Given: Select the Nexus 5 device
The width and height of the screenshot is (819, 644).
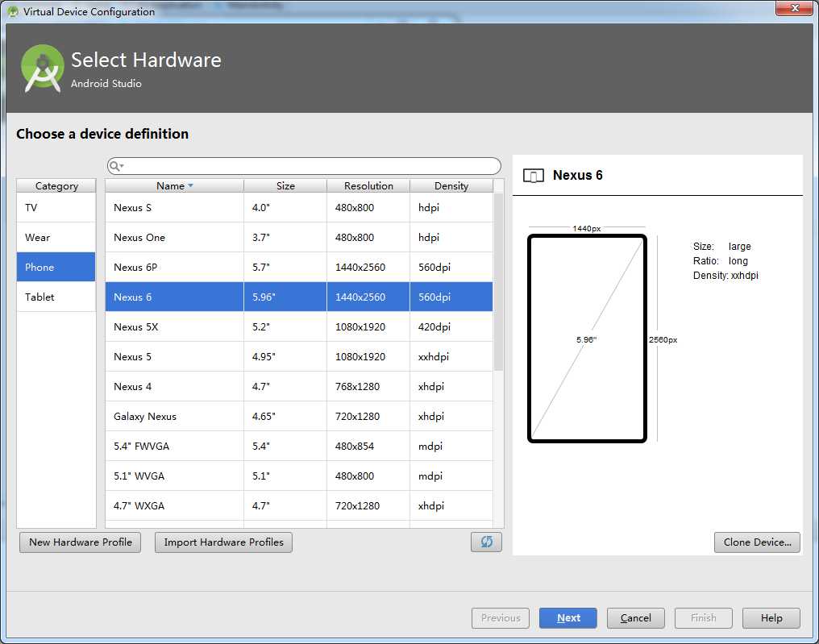Looking at the screenshot, I should (299, 356).
